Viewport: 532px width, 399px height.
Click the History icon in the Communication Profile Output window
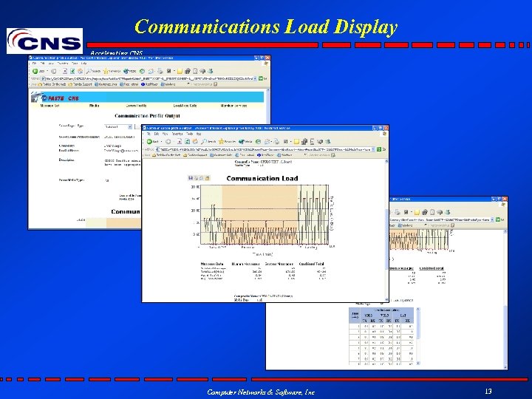tap(142, 71)
